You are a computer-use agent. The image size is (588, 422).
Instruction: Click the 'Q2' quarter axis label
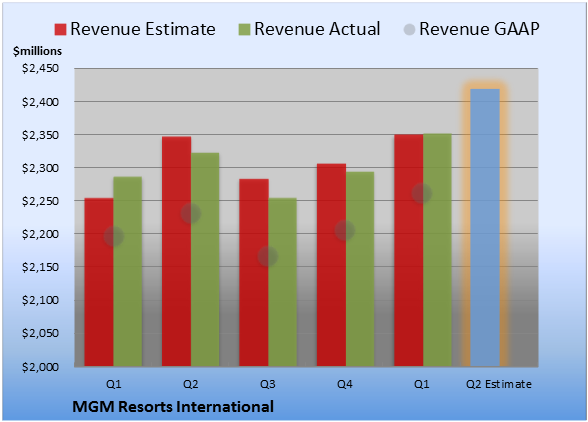point(190,384)
